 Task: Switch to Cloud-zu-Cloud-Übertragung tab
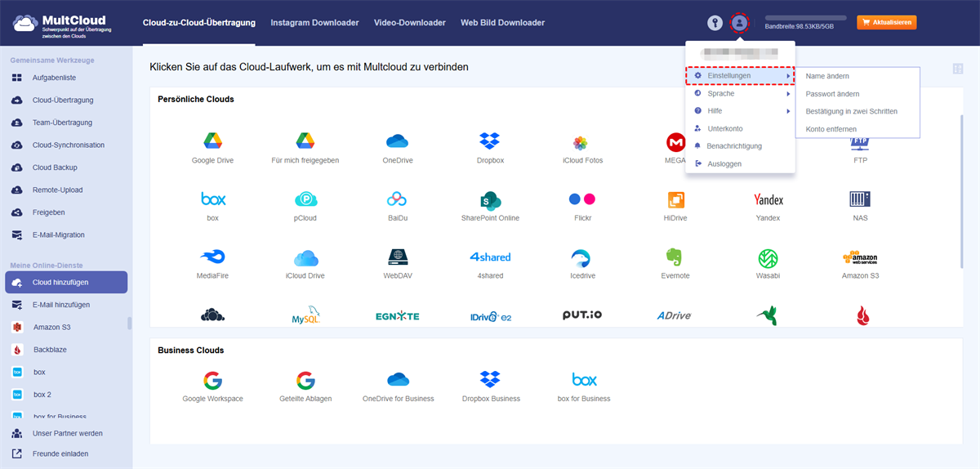pyautogui.click(x=198, y=23)
